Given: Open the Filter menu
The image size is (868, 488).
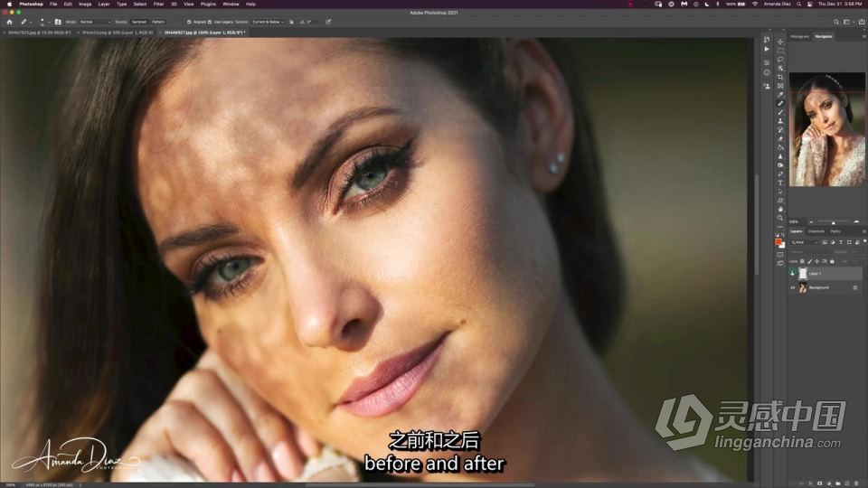Looking at the screenshot, I should point(158,4).
